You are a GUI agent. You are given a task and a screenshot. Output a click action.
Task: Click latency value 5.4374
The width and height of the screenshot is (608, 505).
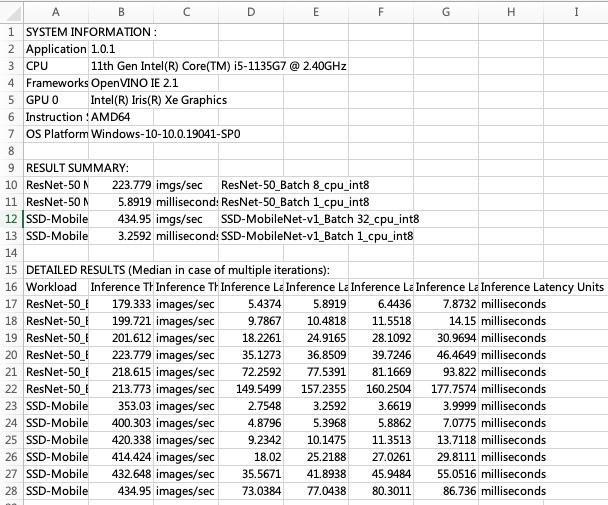(x=251, y=304)
